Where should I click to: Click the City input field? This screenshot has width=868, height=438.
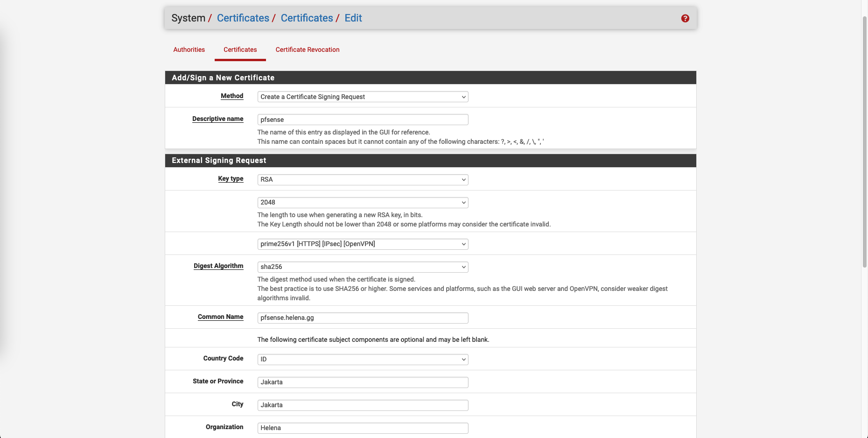[x=363, y=405]
